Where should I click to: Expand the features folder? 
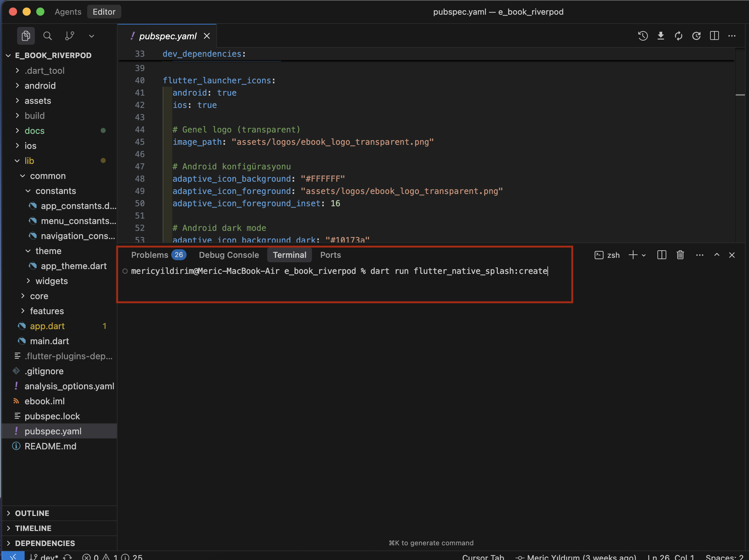(x=47, y=311)
